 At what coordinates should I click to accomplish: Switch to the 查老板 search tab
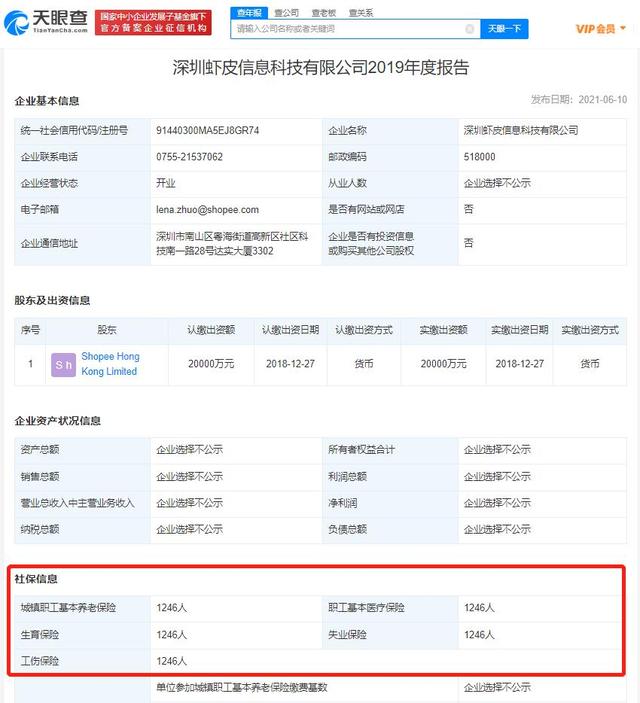tap(324, 13)
